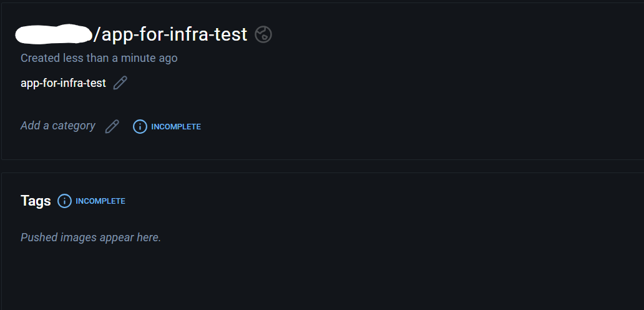Edit repository description with pencil icon
Viewport: 644px width, 310px height.
coord(120,83)
